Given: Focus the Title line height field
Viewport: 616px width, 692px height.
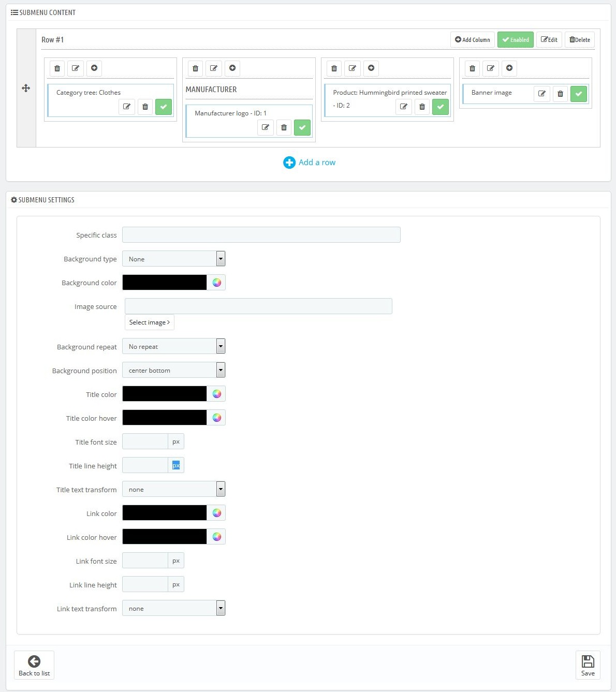Looking at the screenshot, I should coord(145,465).
